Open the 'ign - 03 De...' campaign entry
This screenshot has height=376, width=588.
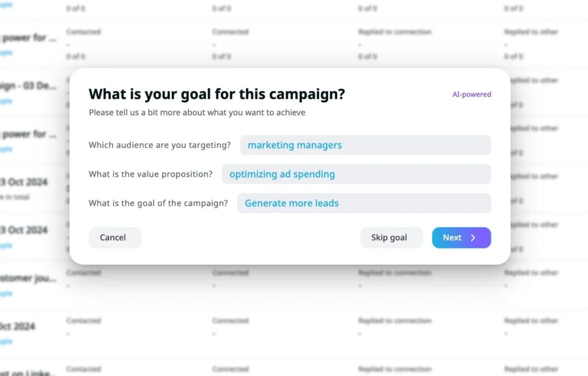[28, 86]
